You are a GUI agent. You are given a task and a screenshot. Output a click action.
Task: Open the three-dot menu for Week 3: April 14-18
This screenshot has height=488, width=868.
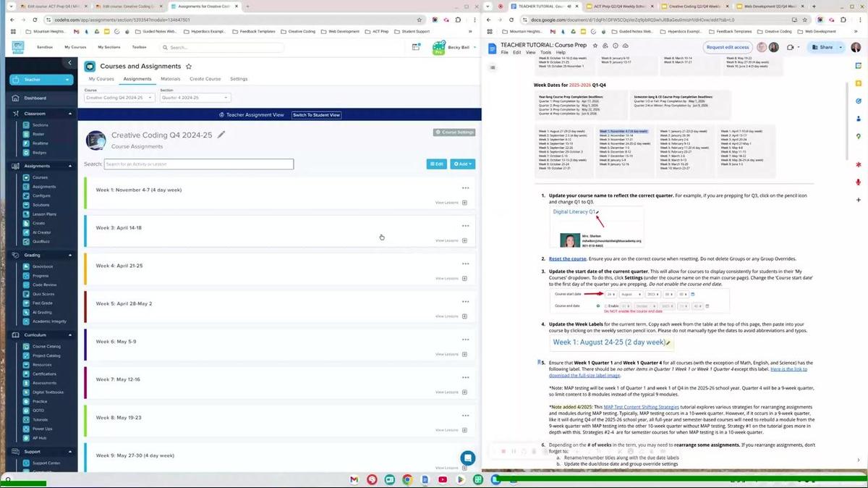(465, 226)
